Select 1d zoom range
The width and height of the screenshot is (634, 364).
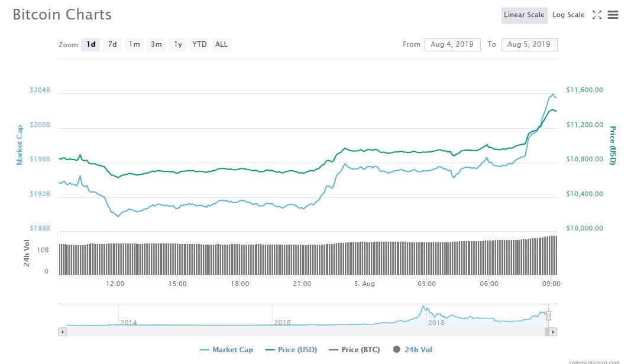click(x=90, y=44)
